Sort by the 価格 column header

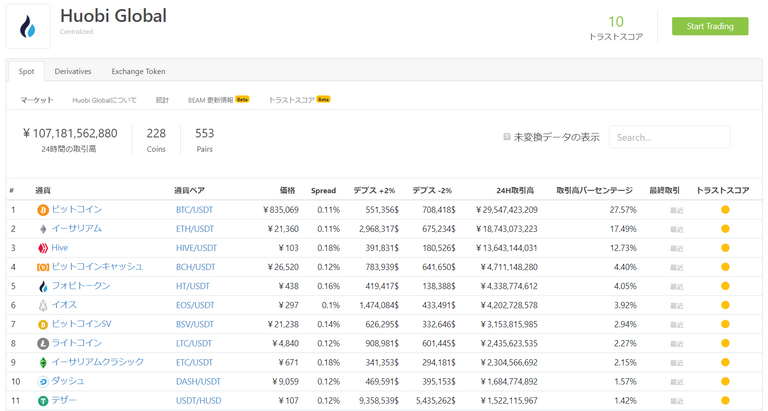click(x=288, y=191)
